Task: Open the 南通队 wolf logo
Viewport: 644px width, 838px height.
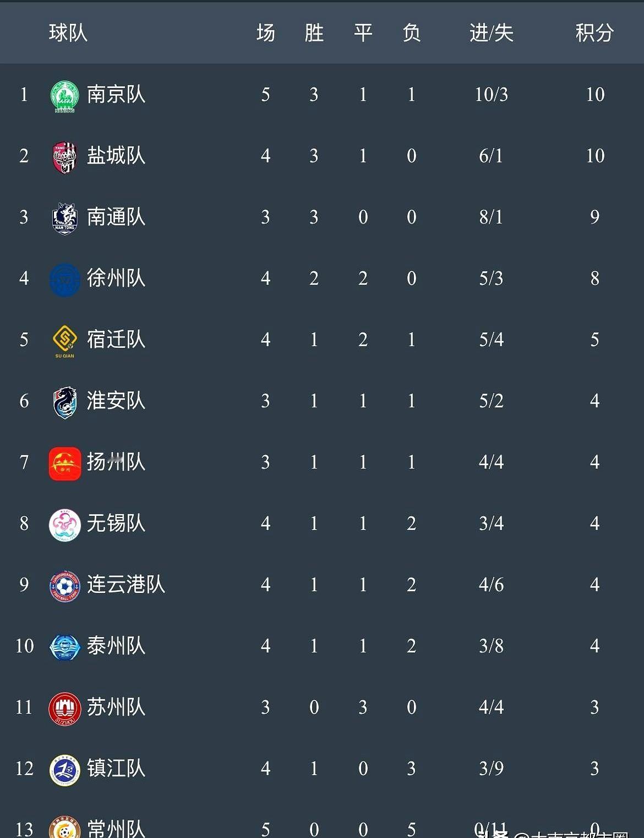Action: (65, 218)
